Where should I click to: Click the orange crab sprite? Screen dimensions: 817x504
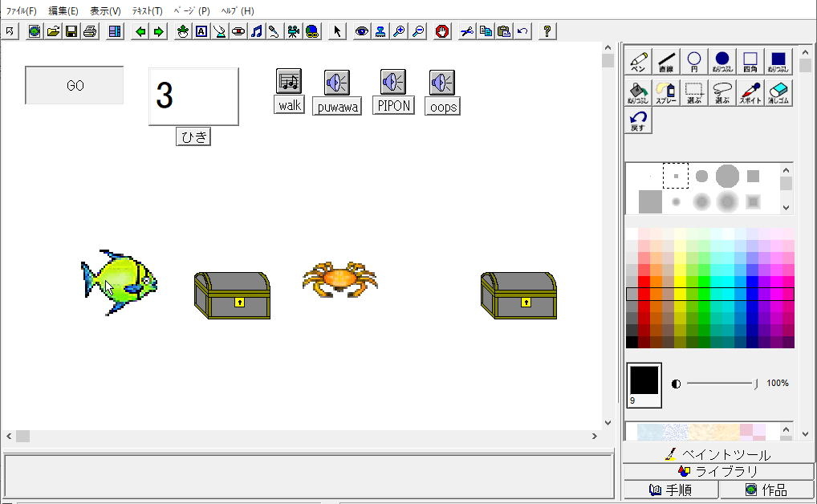coord(339,279)
